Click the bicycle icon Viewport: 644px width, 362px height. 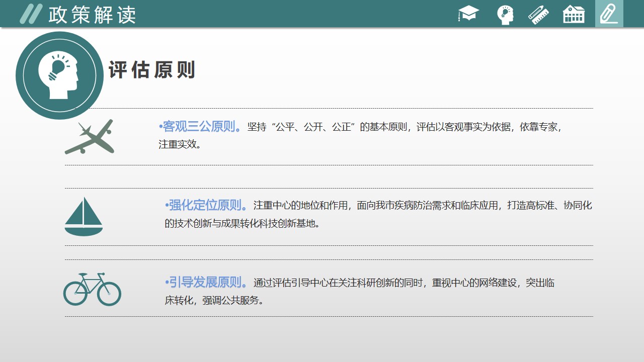tap(92, 289)
